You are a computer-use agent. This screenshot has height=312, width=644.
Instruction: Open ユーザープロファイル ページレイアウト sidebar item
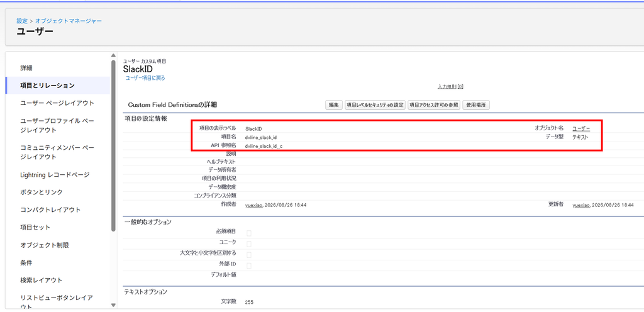tap(57, 125)
